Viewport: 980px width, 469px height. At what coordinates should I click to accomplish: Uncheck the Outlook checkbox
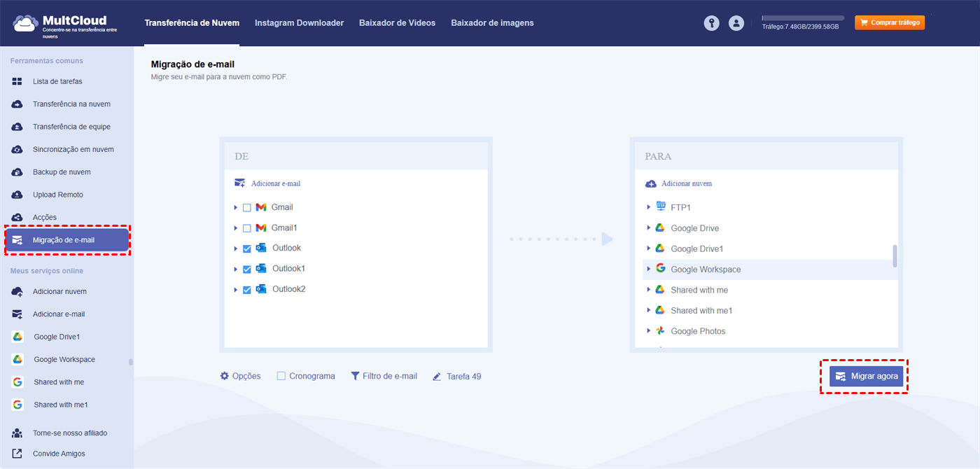pyautogui.click(x=246, y=248)
